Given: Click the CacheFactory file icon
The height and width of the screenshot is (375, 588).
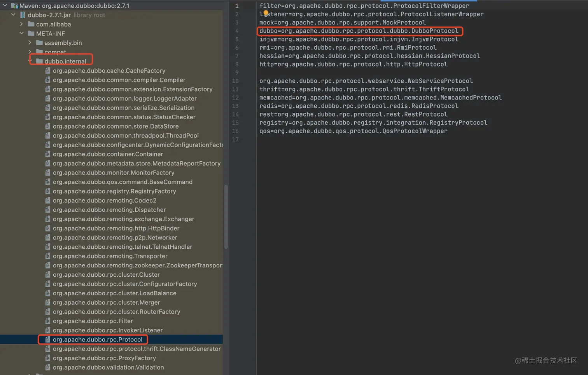Looking at the screenshot, I should [x=48, y=70].
